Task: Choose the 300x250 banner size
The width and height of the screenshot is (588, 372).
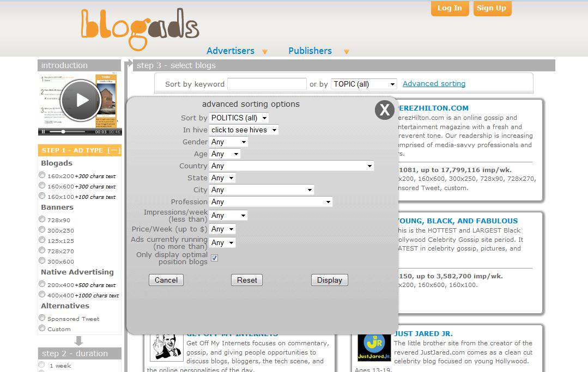Action: click(x=42, y=230)
